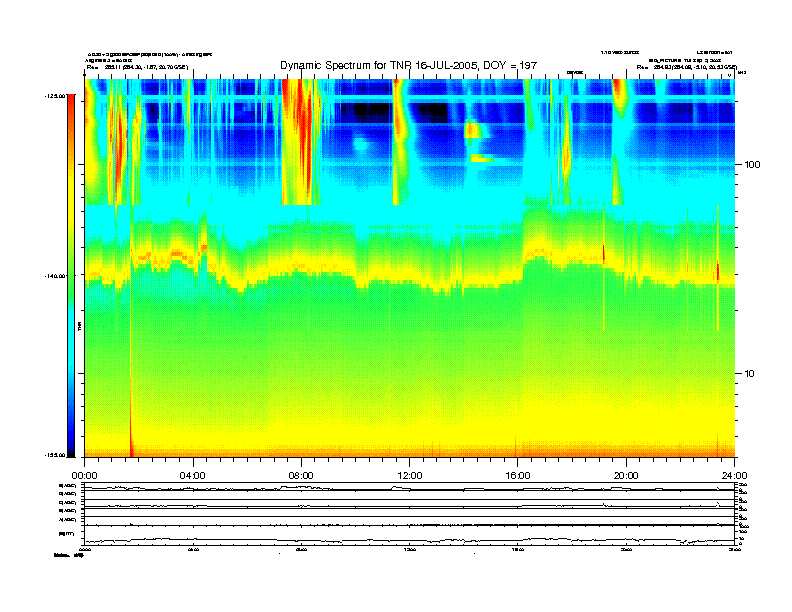792x612 pixels.
Task: Click the red spot on plasma line near 19:10
Action: pyautogui.click(x=604, y=254)
